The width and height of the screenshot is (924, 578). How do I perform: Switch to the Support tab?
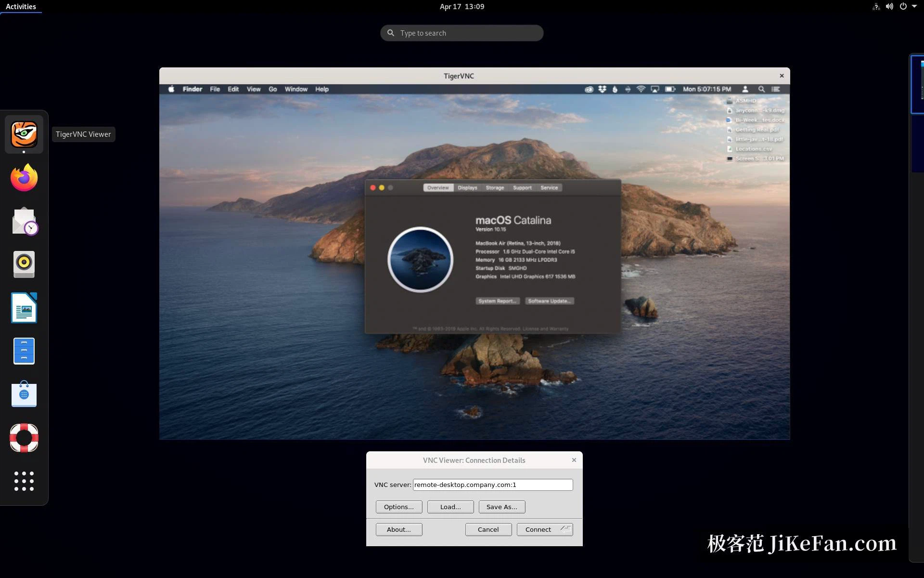522,188
